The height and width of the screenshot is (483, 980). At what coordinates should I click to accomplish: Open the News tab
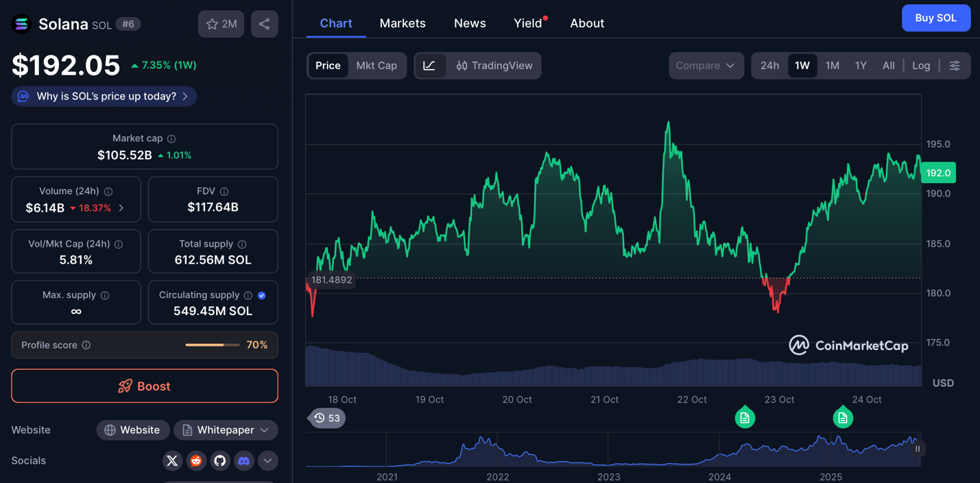point(470,23)
